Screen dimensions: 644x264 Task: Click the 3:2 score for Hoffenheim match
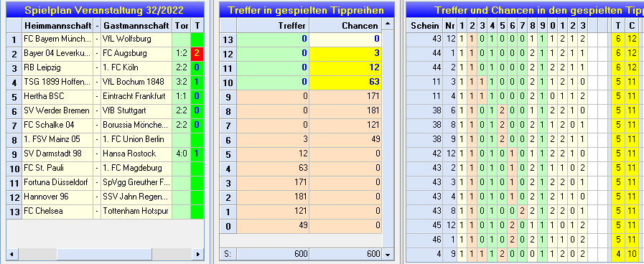pyautogui.click(x=182, y=82)
